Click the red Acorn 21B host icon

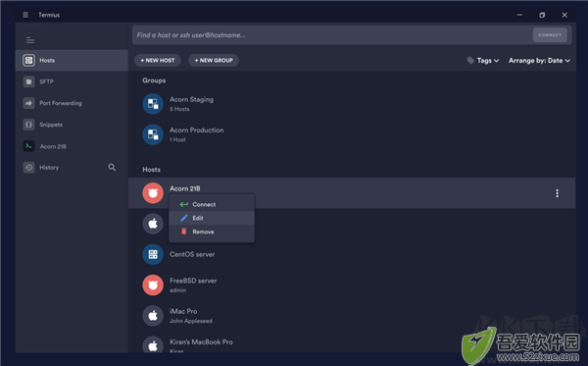coord(153,193)
